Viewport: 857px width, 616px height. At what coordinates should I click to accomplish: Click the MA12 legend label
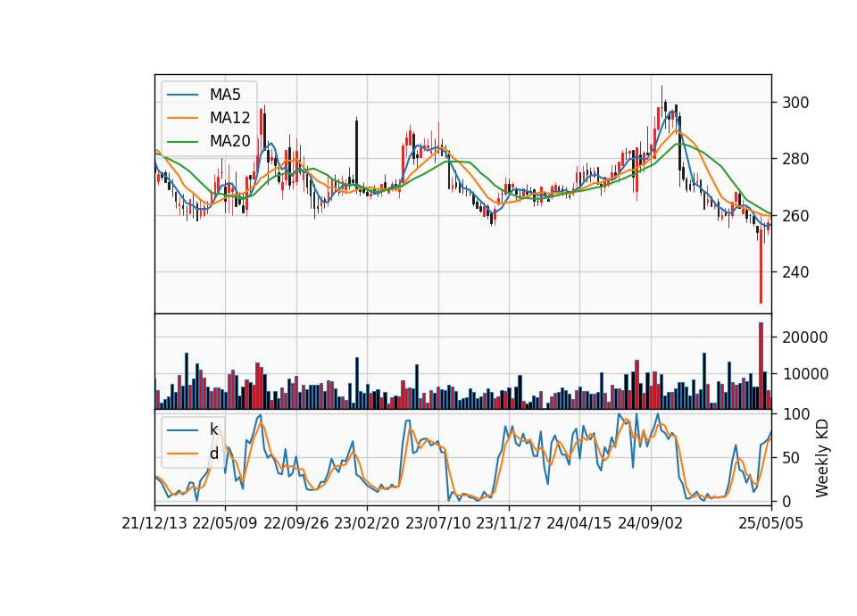(229, 118)
